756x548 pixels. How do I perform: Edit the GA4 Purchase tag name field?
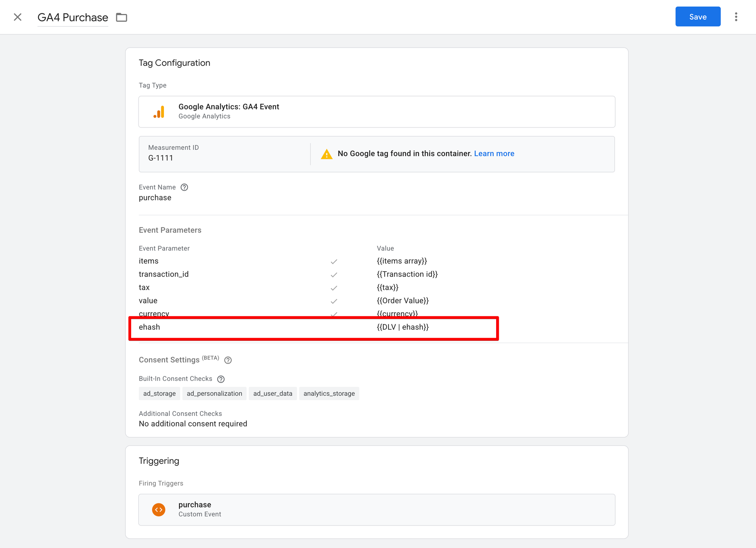73,17
